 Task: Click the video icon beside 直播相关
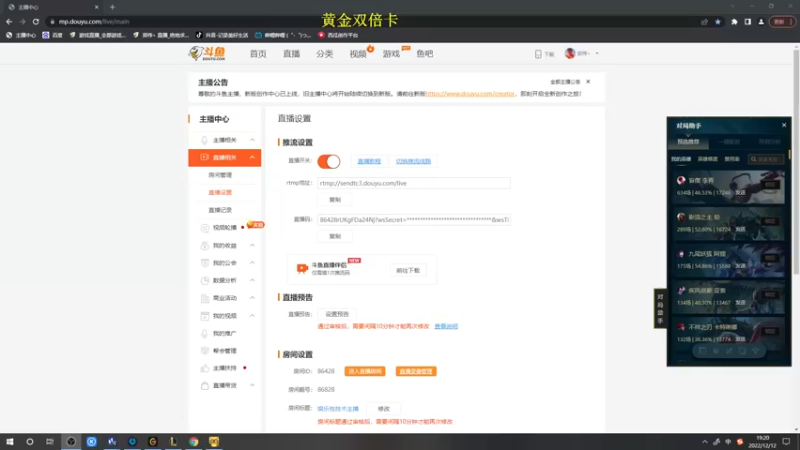click(x=205, y=157)
